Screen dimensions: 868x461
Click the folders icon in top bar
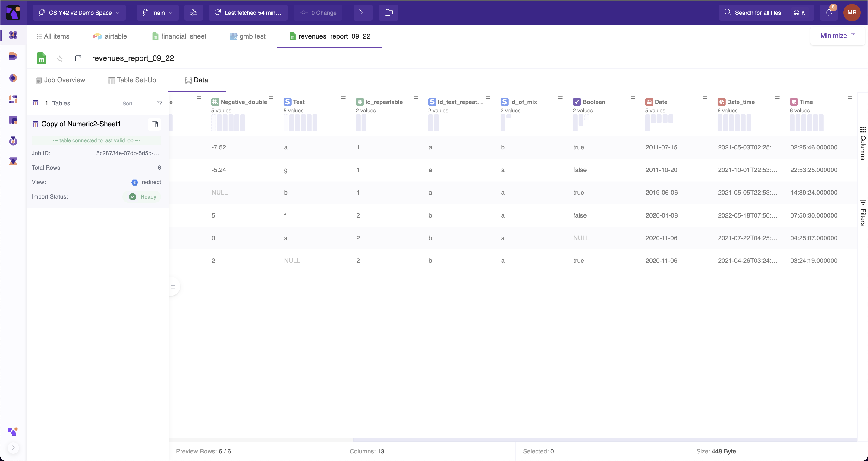click(x=388, y=12)
